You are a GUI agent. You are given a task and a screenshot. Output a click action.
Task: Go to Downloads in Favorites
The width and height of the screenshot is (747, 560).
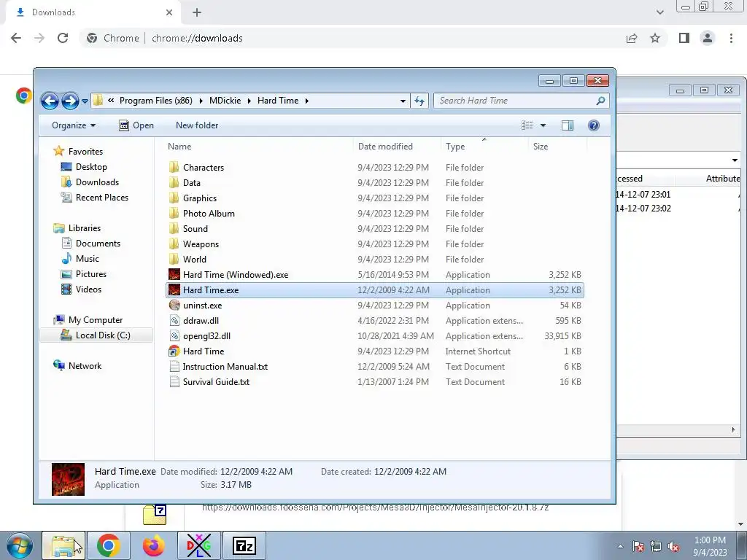click(90, 182)
